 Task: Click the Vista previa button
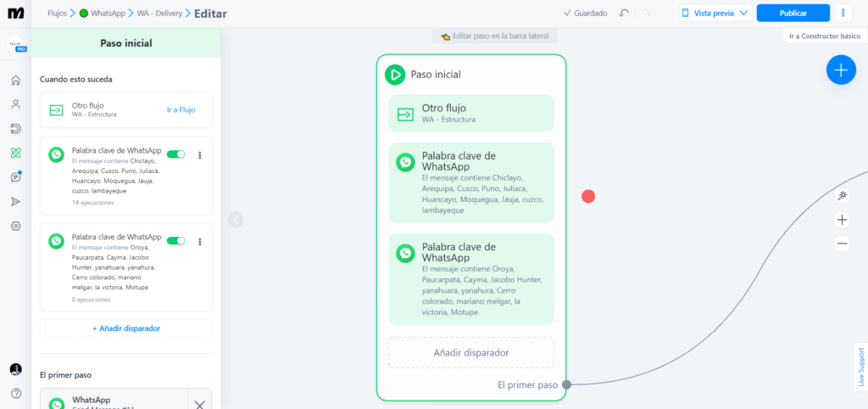tap(708, 13)
